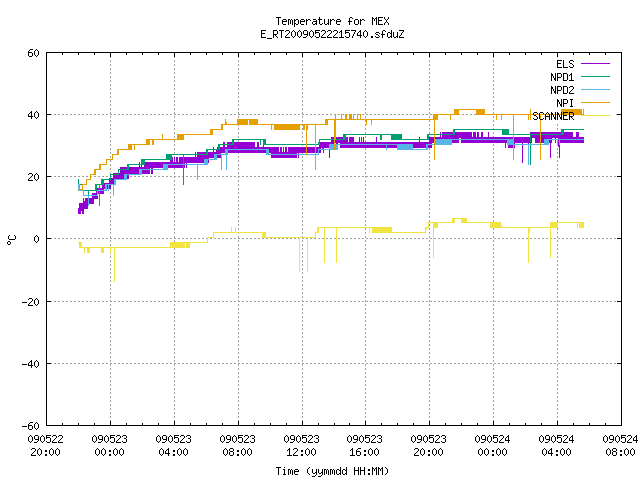This screenshot has height=480, width=640.
Task: Click the x-axis title 'Time (yymmdd HH:MM)'
Action: tap(332, 471)
